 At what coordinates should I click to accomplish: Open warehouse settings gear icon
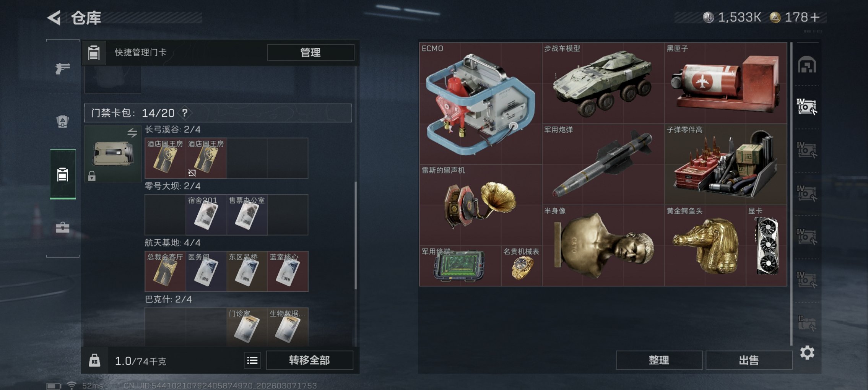click(807, 353)
